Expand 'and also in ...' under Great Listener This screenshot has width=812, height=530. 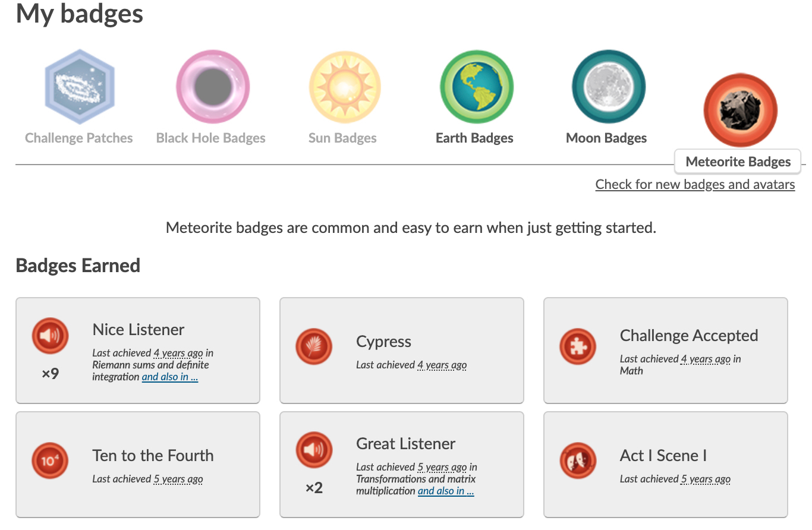446,491
